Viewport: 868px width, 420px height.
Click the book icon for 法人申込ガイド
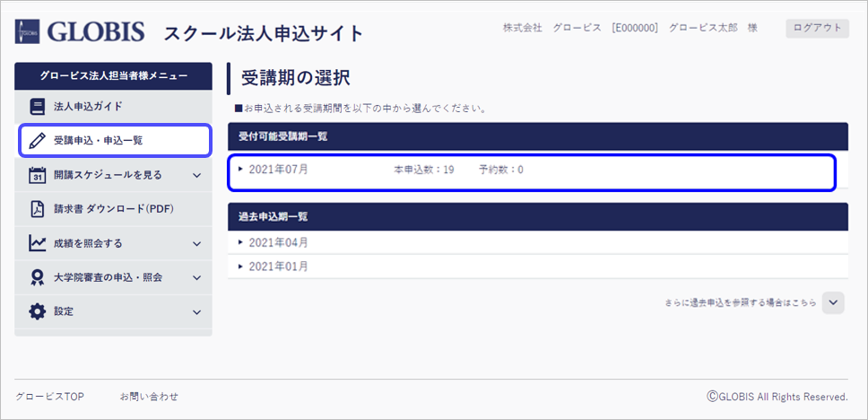click(37, 107)
